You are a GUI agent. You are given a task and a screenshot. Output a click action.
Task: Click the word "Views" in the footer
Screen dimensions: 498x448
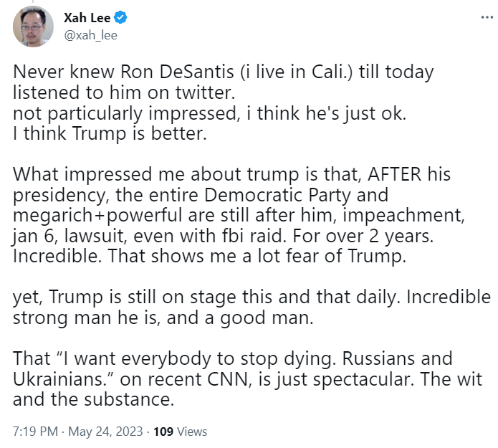coord(192,432)
